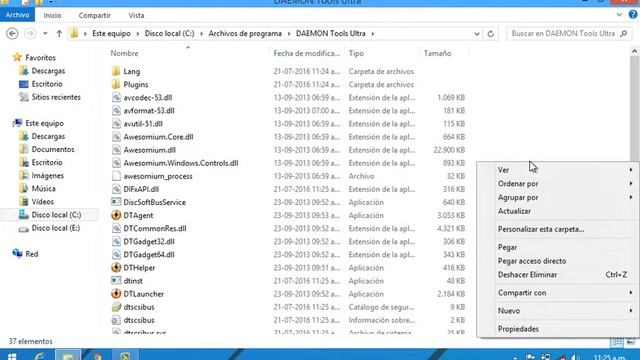The height and width of the screenshot is (360, 640).
Task: Expand the Ordenar por submenu
Action: point(558,184)
